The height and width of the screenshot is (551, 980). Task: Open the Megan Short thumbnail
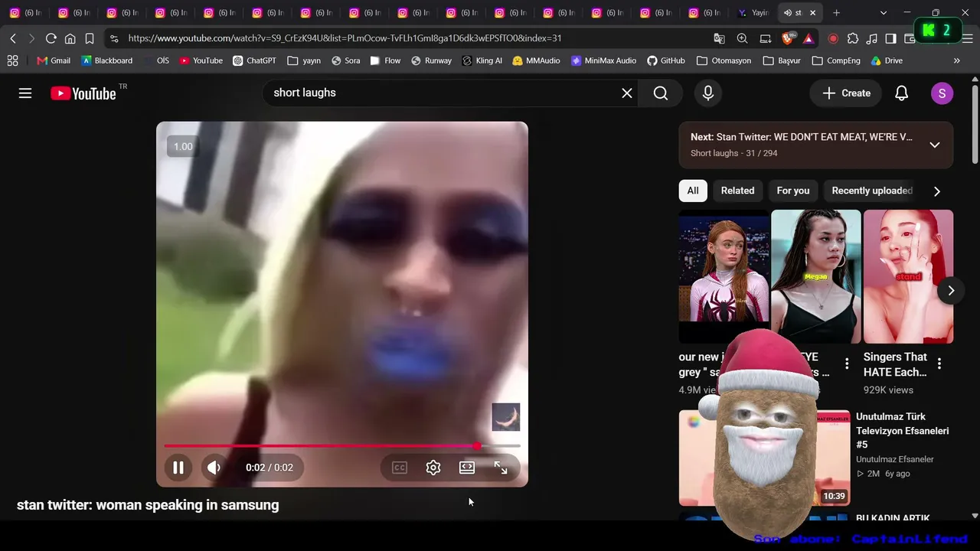tap(815, 276)
